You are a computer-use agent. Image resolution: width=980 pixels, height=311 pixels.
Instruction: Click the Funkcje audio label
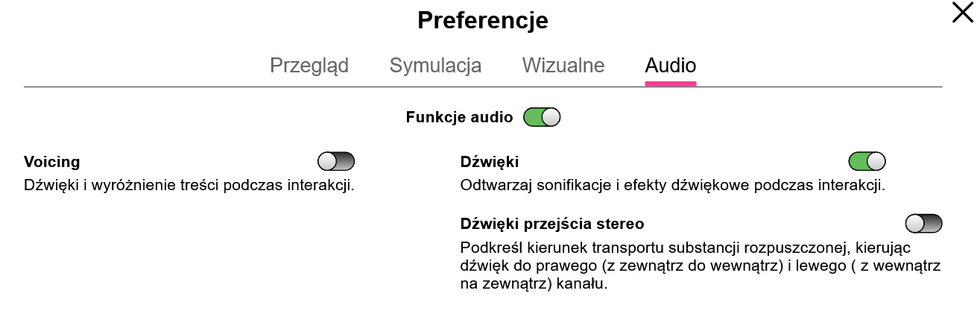coord(459,117)
